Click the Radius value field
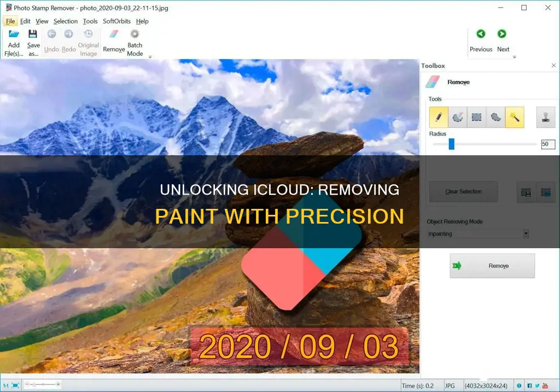The height and width of the screenshot is (392, 560). [548, 144]
